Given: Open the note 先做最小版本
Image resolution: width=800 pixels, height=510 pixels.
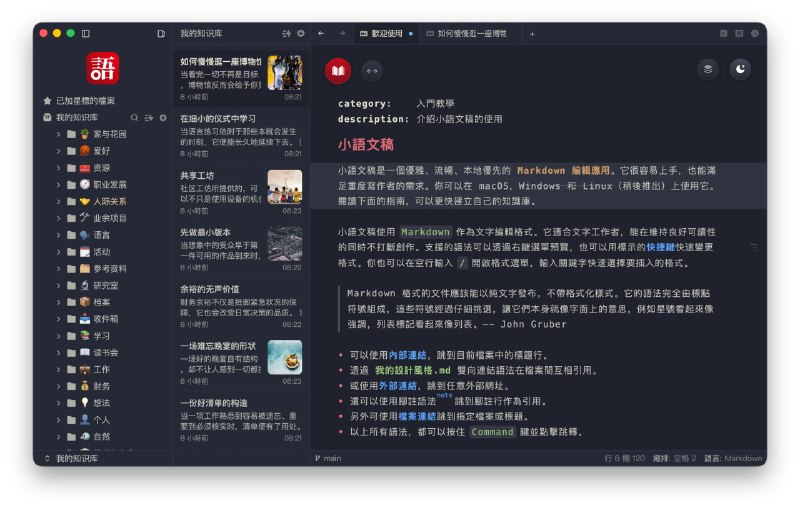Looking at the screenshot, I should click(241, 249).
